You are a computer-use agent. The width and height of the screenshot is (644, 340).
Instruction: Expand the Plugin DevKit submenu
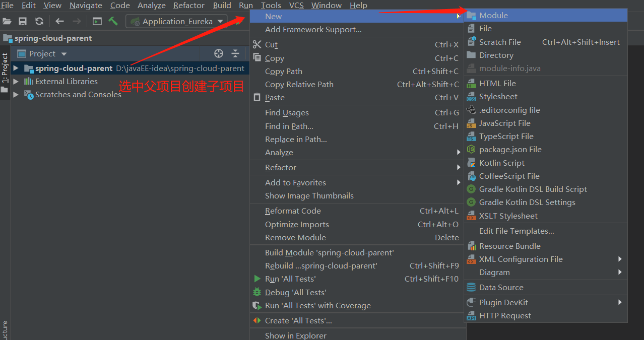[546, 303]
